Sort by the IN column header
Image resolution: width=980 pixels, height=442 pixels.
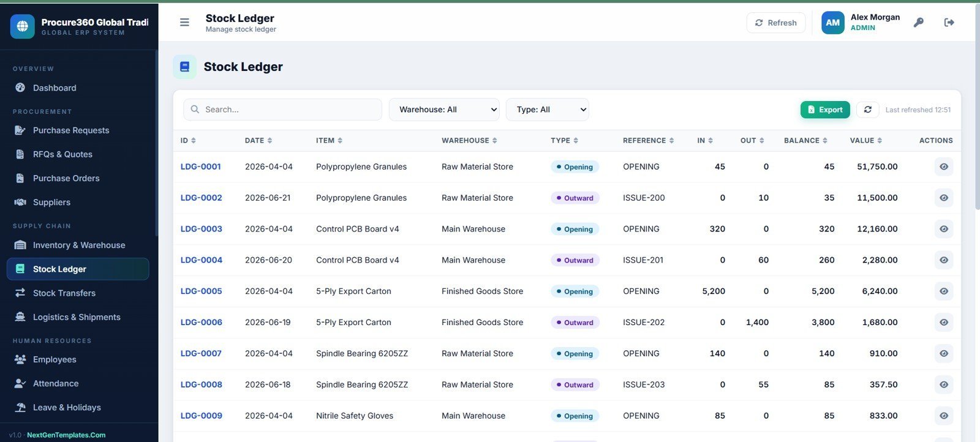click(705, 140)
